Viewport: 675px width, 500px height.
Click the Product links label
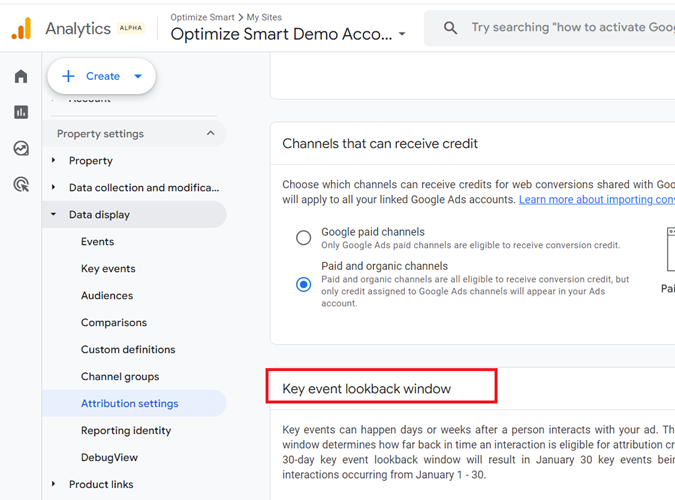(x=101, y=484)
